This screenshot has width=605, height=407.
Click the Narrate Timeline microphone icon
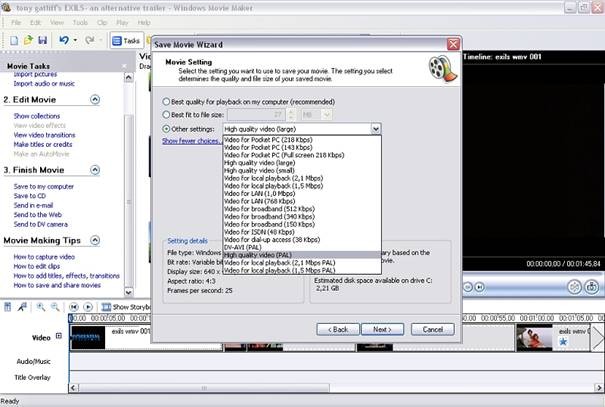(x=22, y=307)
